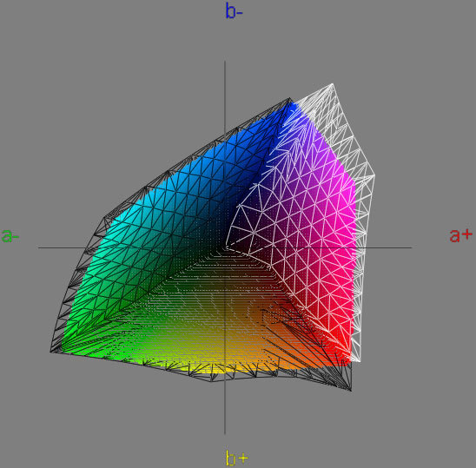Screen dimensions: 476x468
Task: Click the black wireframe's lower-right corner vertex
Action: point(351,391)
